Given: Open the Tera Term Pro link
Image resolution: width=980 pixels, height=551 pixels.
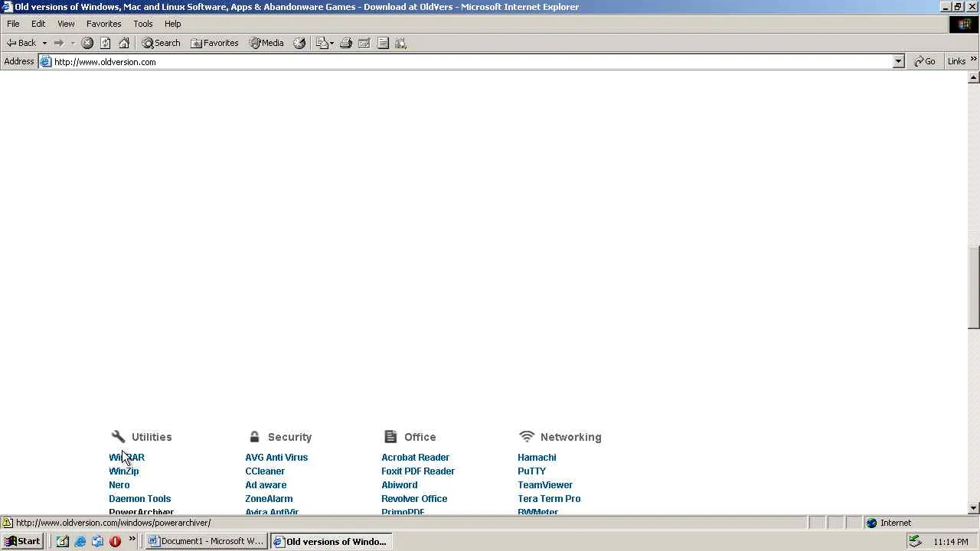Looking at the screenshot, I should 549,499.
